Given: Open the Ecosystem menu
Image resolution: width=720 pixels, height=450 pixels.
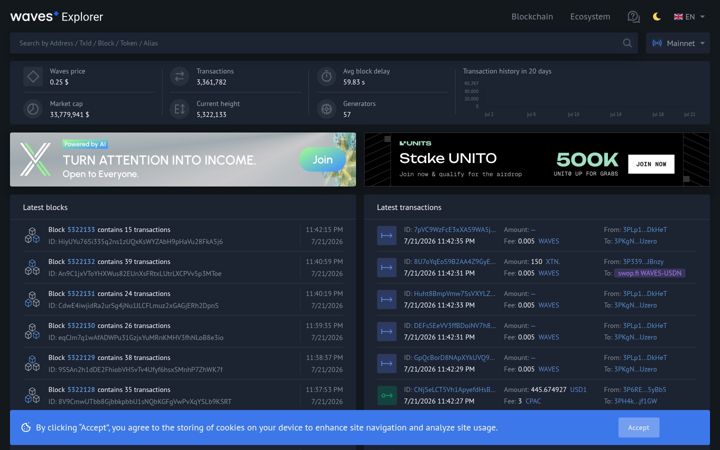Looking at the screenshot, I should 590,17.
